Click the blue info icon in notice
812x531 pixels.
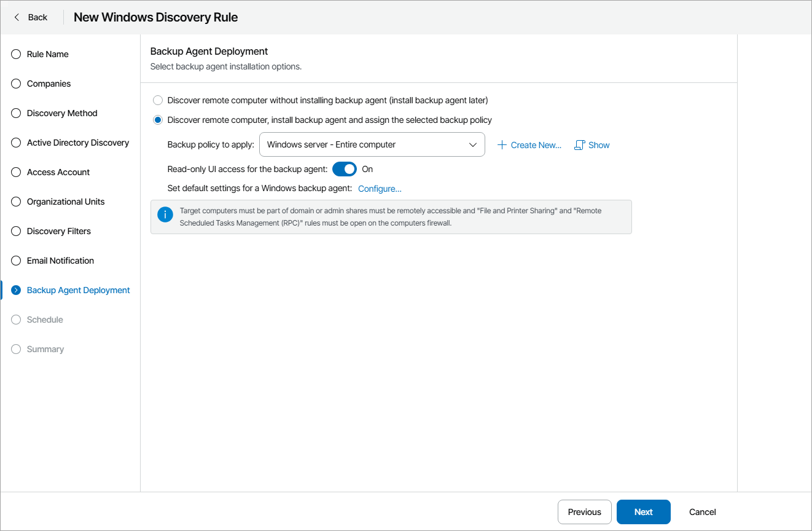coord(165,214)
